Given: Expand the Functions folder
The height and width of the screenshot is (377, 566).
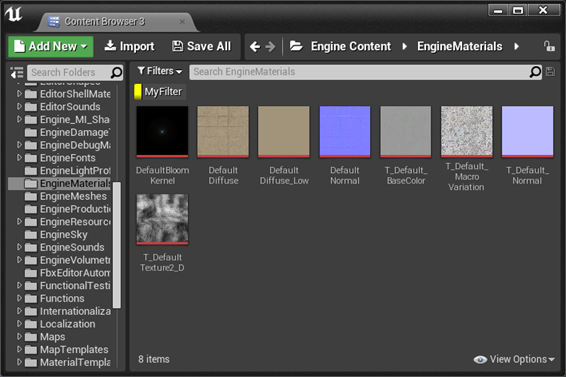Looking at the screenshot, I should pos(19,298).
